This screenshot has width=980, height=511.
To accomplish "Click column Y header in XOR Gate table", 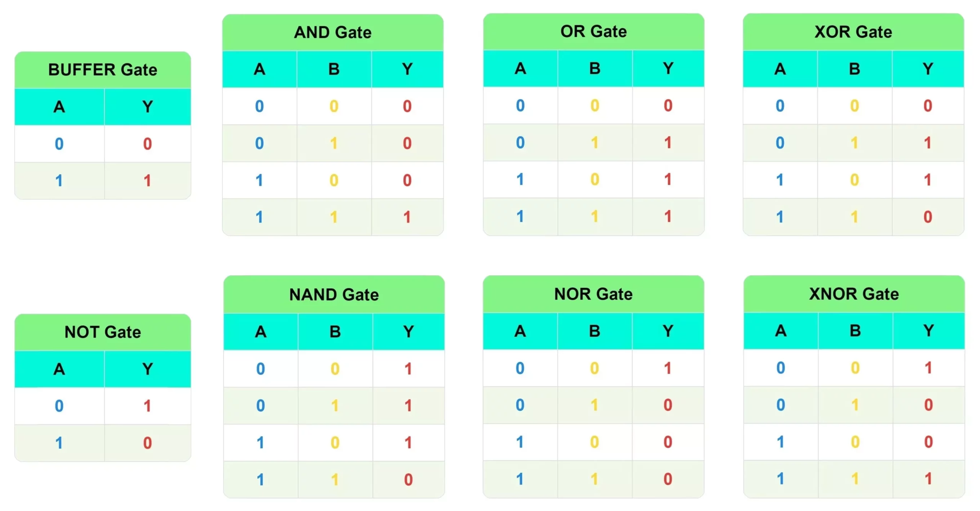I will [928, 69].
